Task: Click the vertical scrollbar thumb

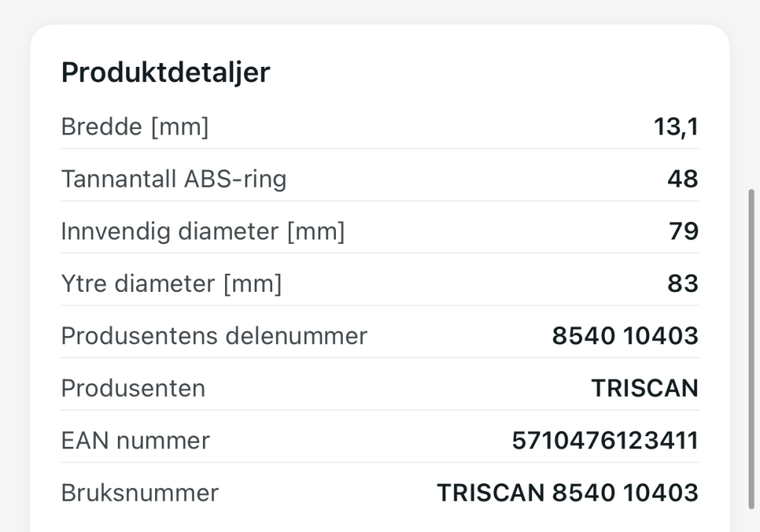Action: coord(752,349)
